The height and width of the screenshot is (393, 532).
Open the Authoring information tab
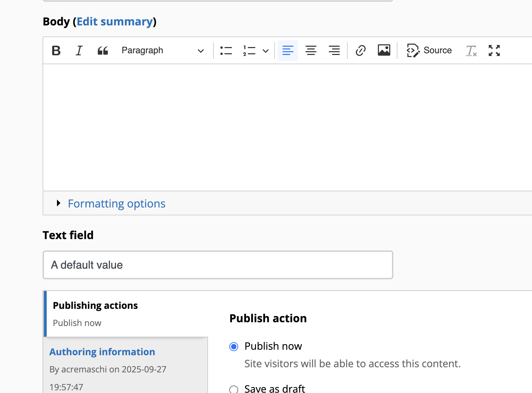point(102,352)
